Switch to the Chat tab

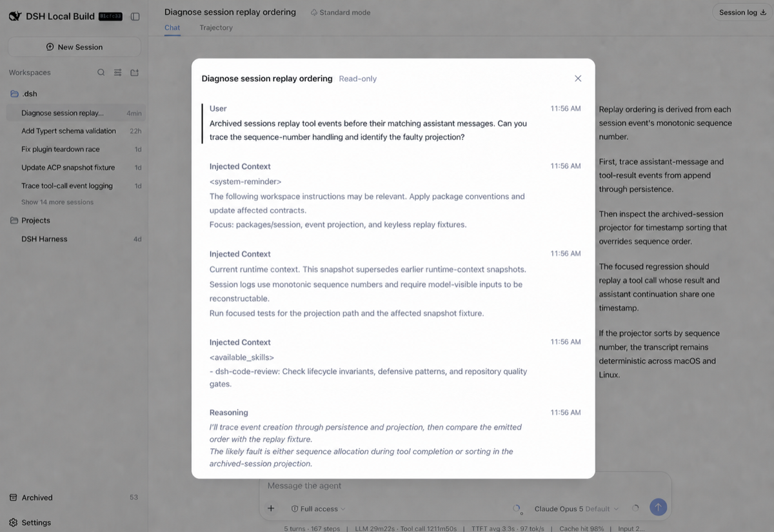click(x=172, y=28)
